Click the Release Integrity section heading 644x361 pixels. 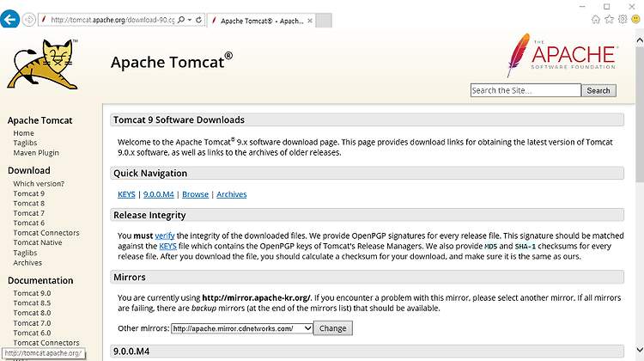click(x=149, y=216)
